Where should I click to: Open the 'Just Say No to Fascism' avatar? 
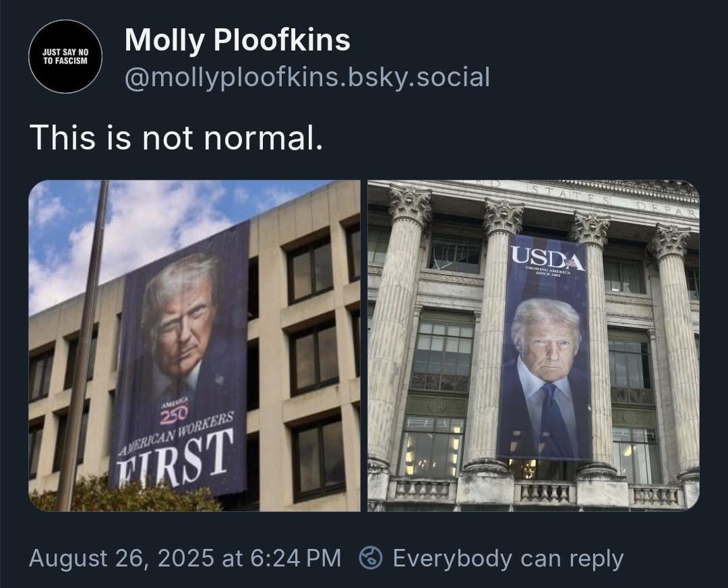65,56
